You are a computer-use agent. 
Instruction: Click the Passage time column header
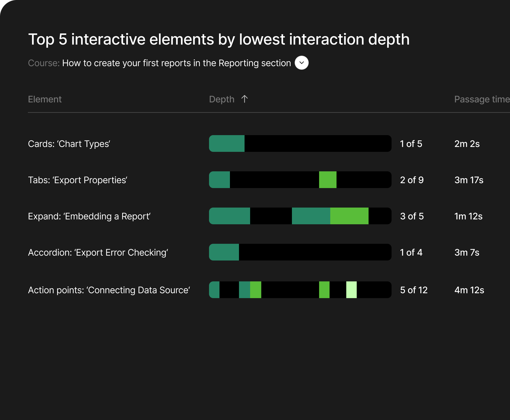[x=481, y=99]
